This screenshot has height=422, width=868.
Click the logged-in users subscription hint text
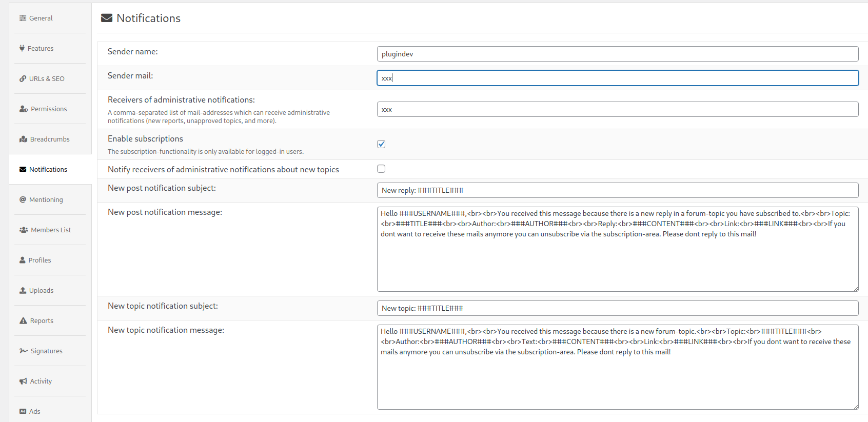coord(206,152)
